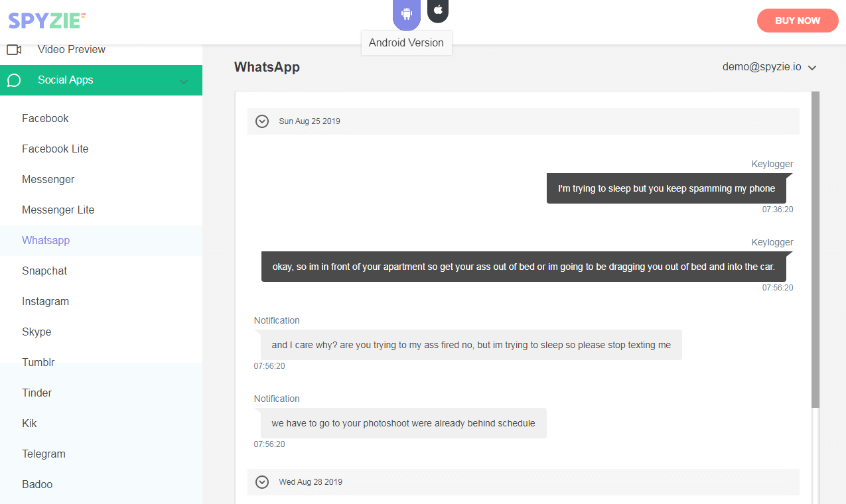The image size is (846, 504).
Task: Click the Skype sidebar link
Action: click(x=36, y=332)
